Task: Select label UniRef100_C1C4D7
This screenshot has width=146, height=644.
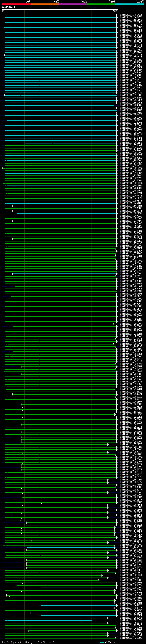Action: 131,278
